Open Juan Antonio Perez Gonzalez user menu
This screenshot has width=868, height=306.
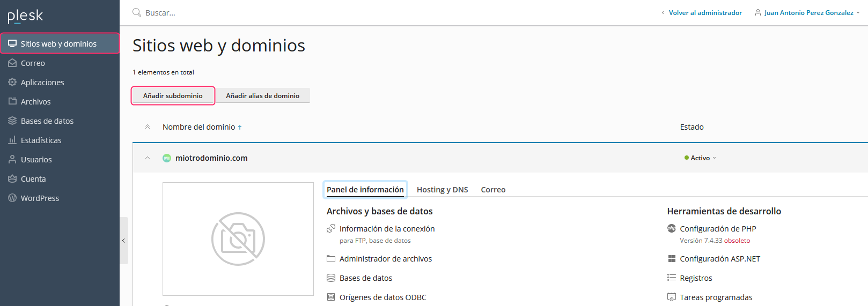coord(808,13)
